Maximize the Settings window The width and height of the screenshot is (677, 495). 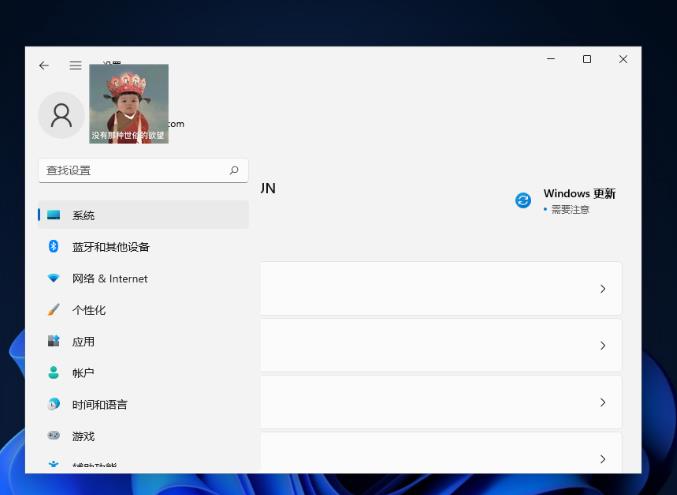tap(587, 59)
